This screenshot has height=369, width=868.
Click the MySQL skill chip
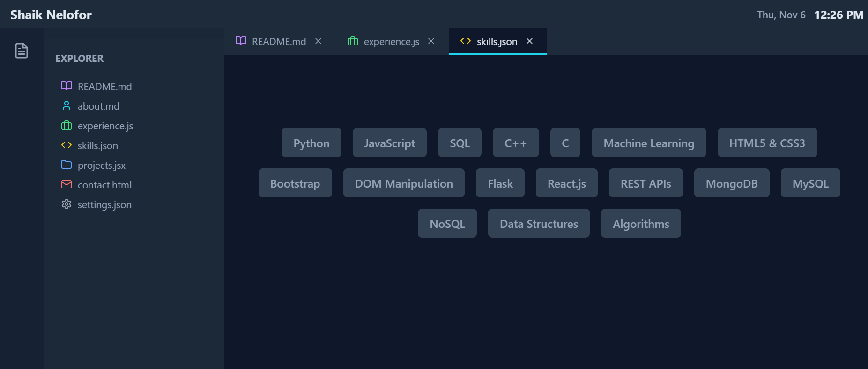point(810,183)
